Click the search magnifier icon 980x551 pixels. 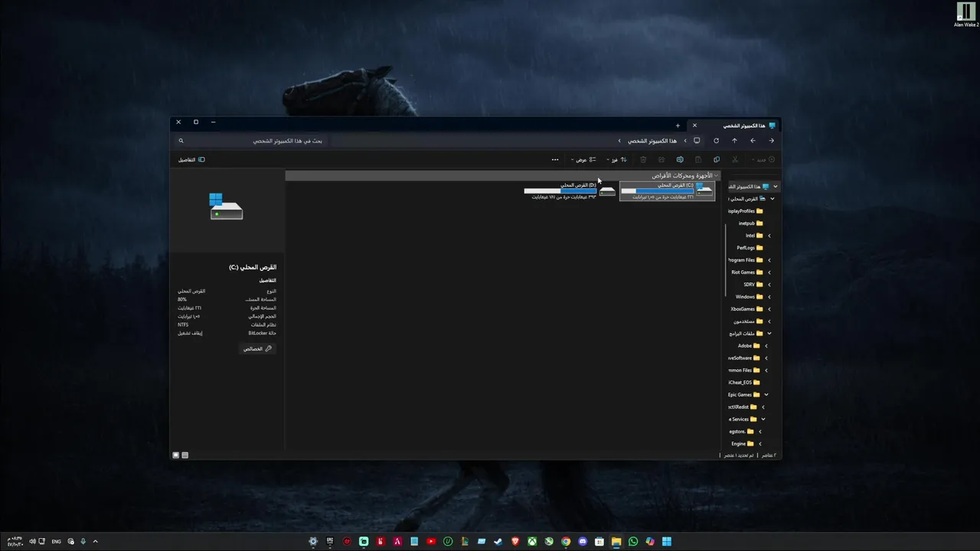[181, 141]
